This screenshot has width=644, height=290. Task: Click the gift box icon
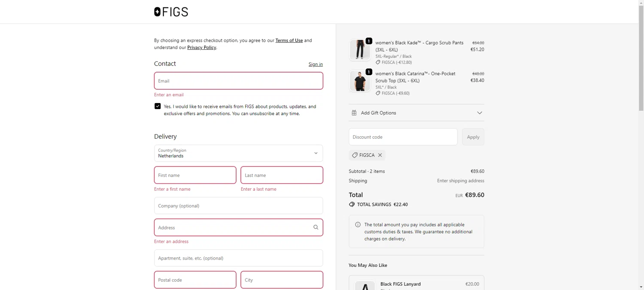pos(354,113)
